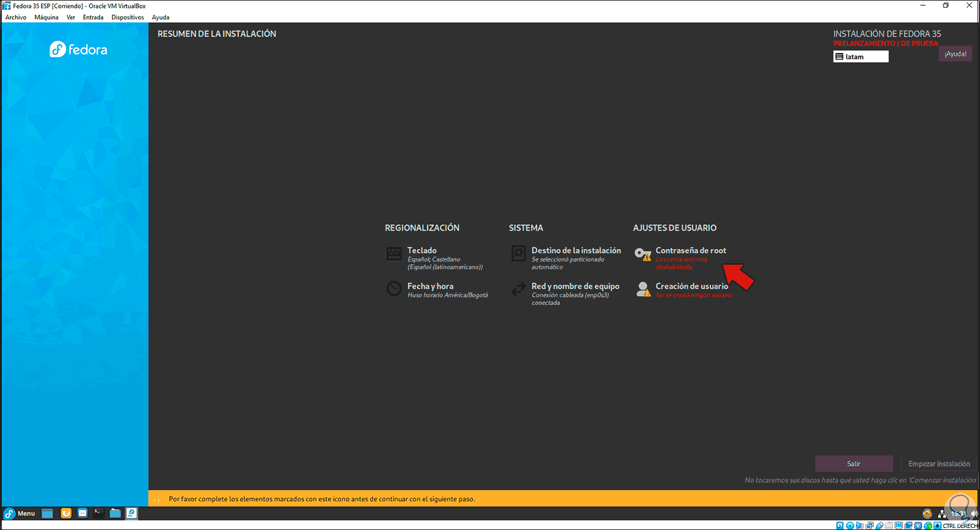Click the Fedora installer taskbar entry
Image resolution: width=980 pixels, height=530 pixels.
[x=131, y=514]
